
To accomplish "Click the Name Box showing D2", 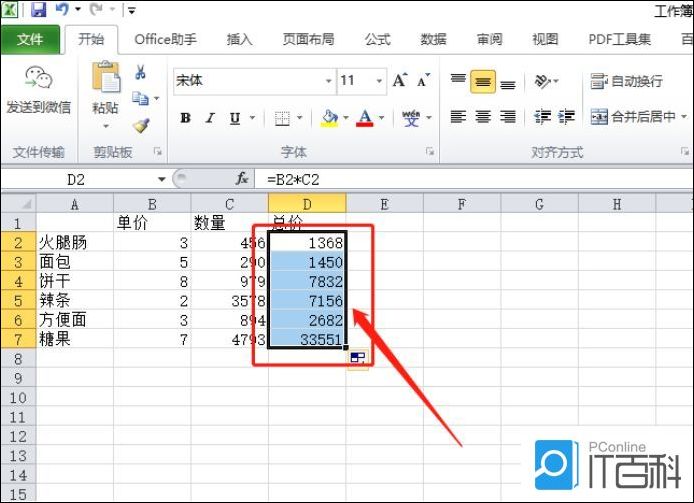I will point(76,179).
